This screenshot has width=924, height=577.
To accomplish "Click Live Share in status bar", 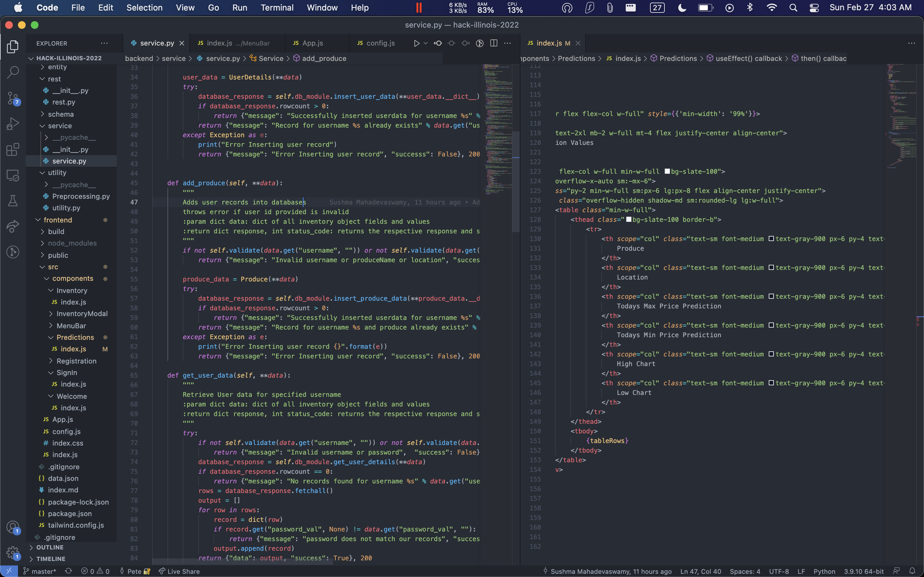I will [179, 571].
